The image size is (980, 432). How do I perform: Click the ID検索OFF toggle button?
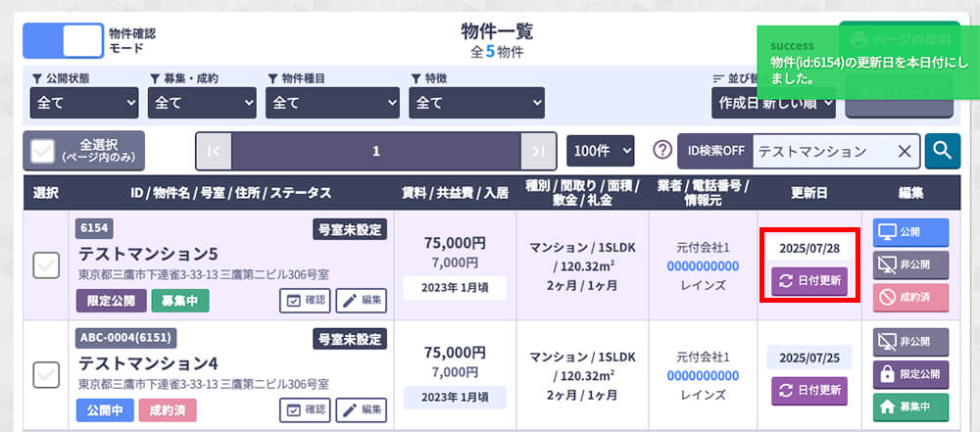tap(712, 151)
